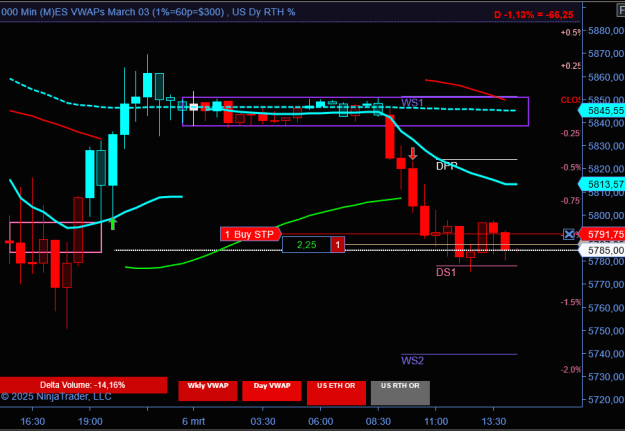Click the white 5785,00 last price marker
625x431 pixels.
pos(602,250)
